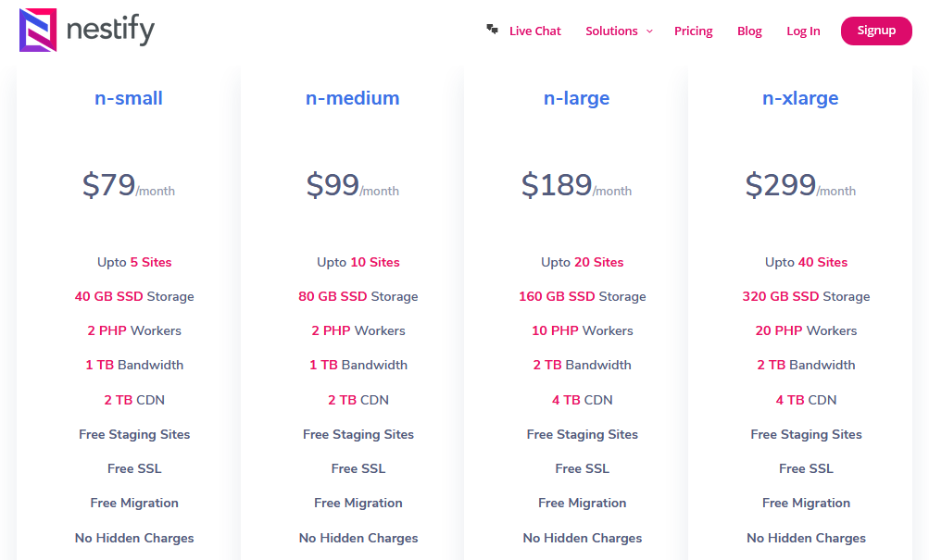Viewport: 929px width, 560px height.
Task: Click No Hidden Charges under n-small
Action: 134,537
